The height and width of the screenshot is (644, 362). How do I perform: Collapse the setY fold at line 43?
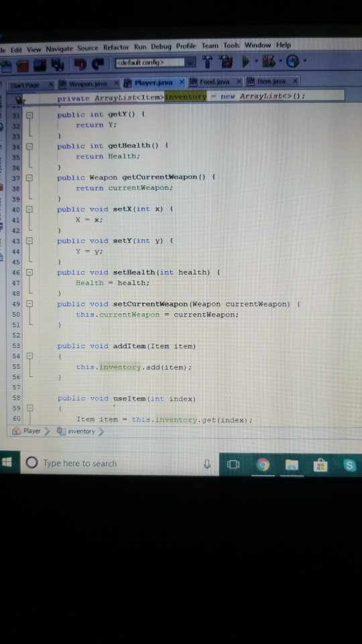(29, 241)
